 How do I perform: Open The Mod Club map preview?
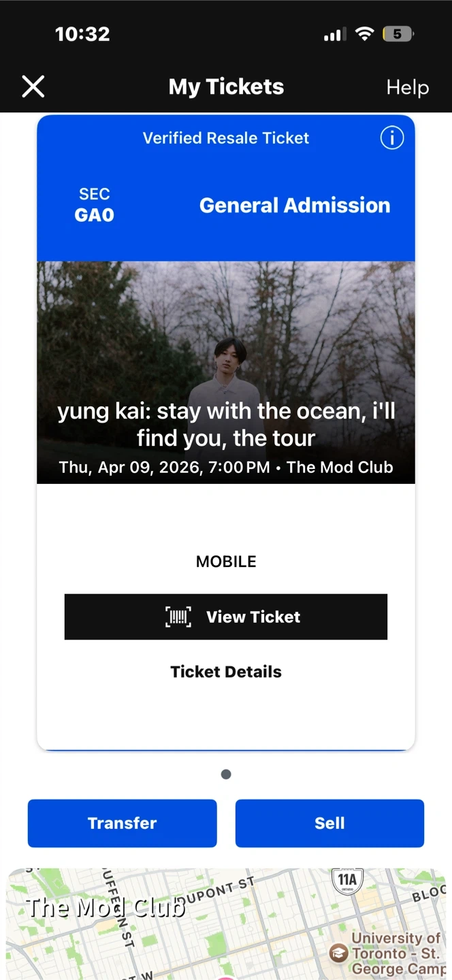coord(226,924)
